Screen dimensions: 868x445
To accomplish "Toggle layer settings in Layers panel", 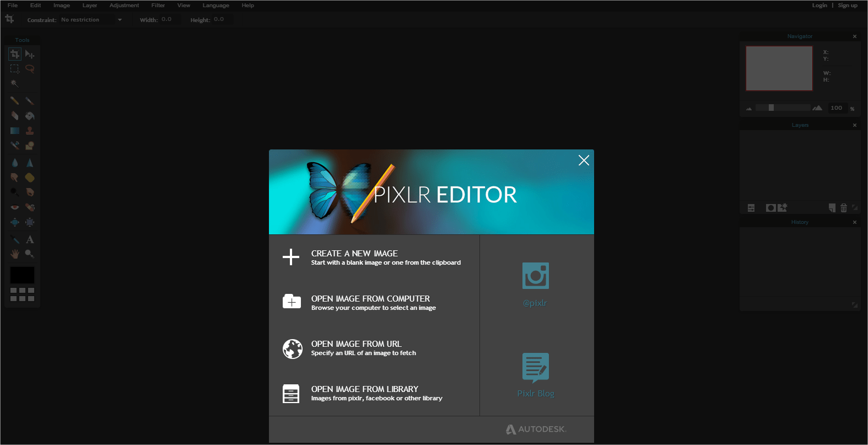I will point(751,208).
